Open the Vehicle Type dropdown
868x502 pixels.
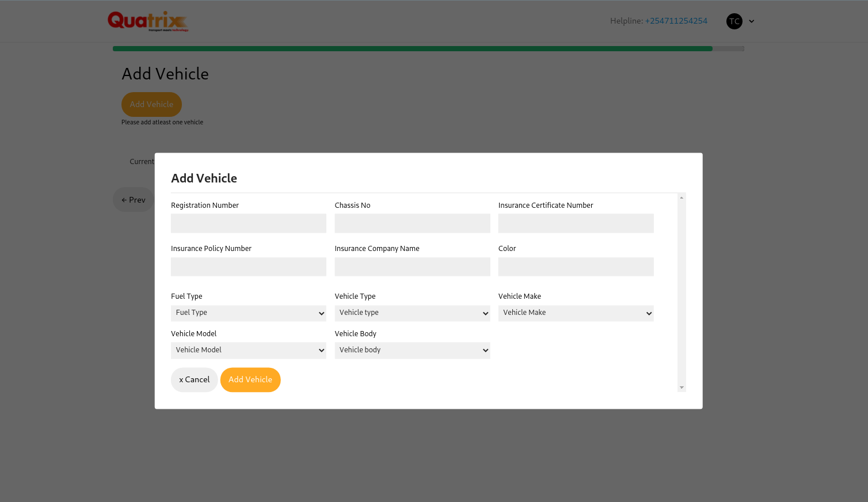coord(412,313)
